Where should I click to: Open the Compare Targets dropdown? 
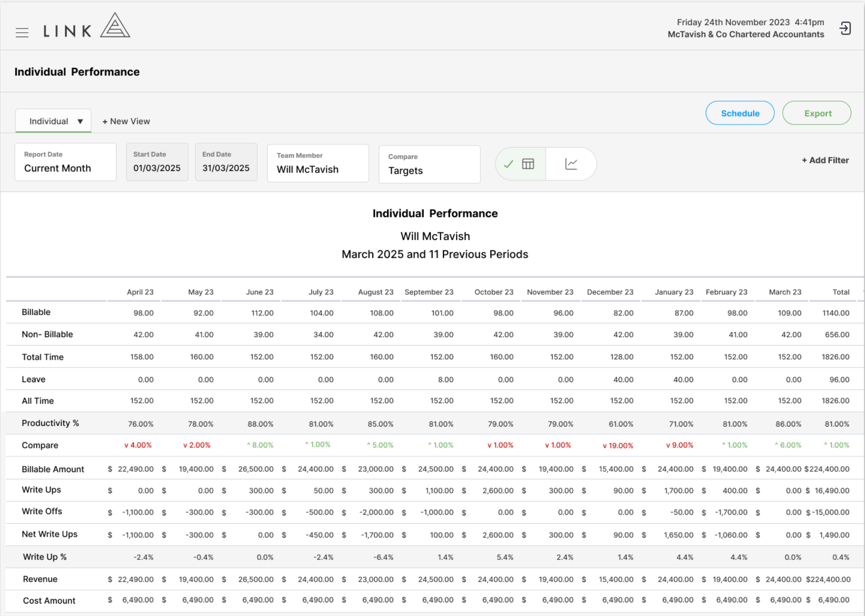tap(429, 164)
